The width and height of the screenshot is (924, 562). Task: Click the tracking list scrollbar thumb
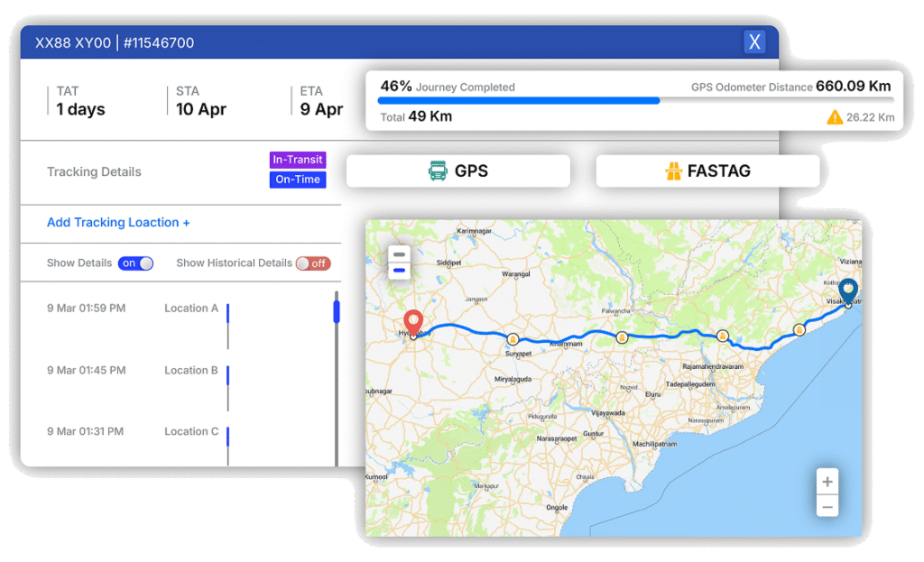point(337,311)
